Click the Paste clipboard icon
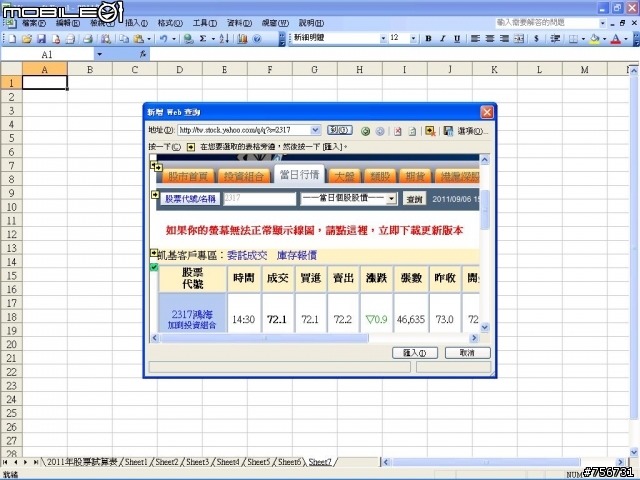 [139, 39]
